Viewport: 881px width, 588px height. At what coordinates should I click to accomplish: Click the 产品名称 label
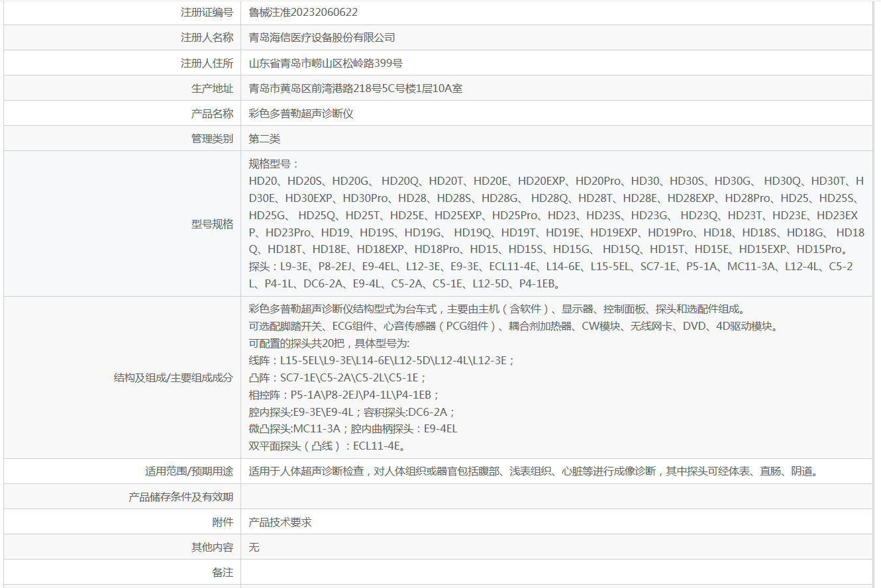pyautogui.click(x=212, y=113)
